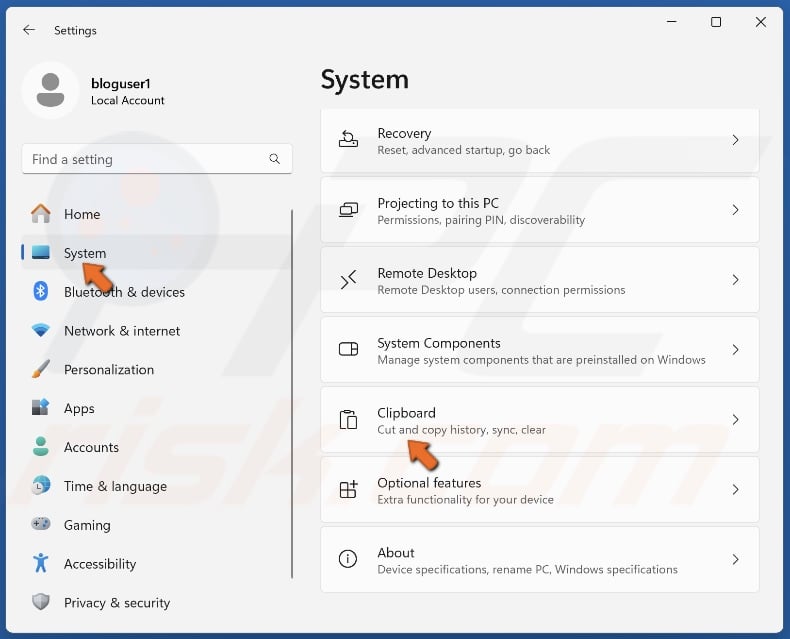The height and width of the screenshot is (639, 790).
Task: Click the Accounts person icon
Action: pos(41,446)
